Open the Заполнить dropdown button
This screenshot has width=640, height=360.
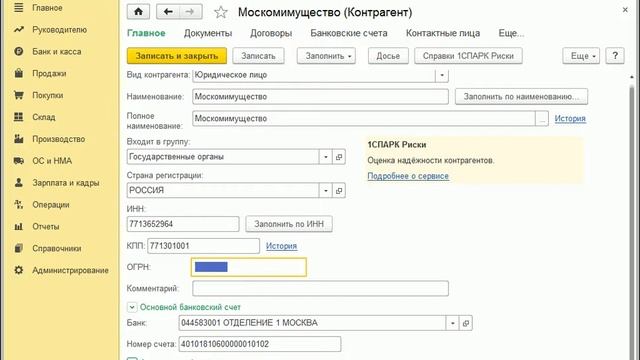tap(326, 56)
